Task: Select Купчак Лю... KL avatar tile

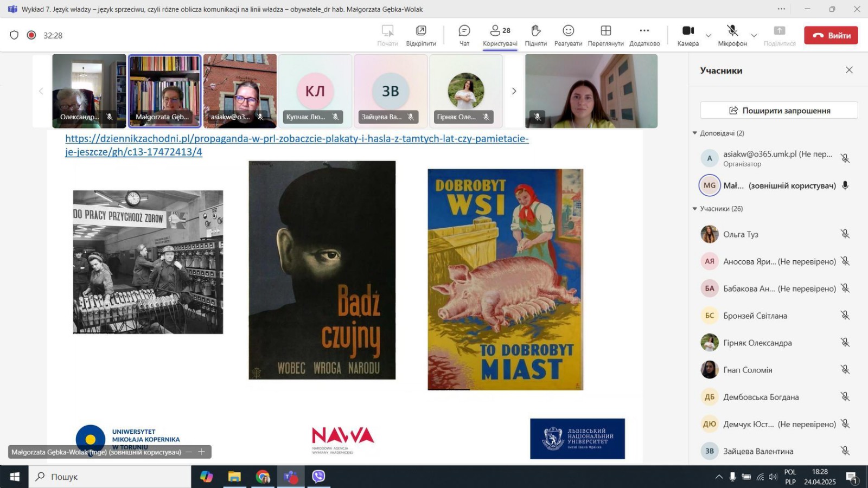Action: pos(315,91)
